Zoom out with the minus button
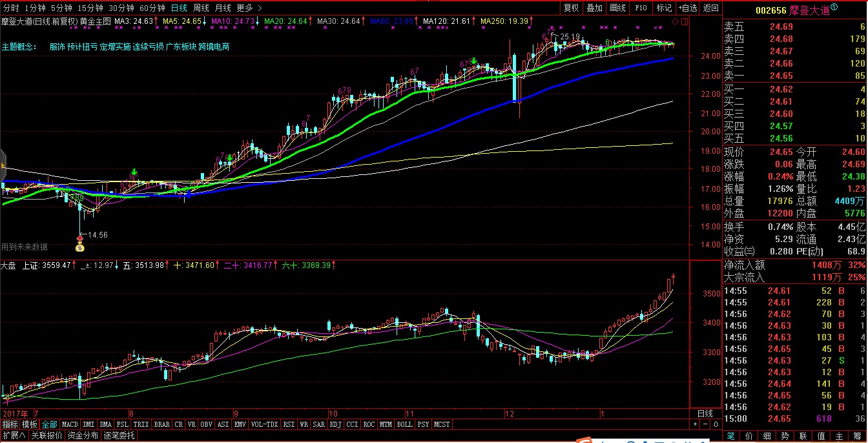Screen dimensions: 868x443 pyautogui.click(x=705, y=424)
